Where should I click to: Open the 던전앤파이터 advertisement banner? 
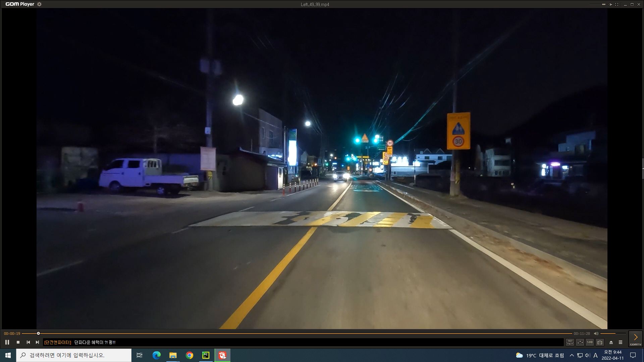click(80, 342)
